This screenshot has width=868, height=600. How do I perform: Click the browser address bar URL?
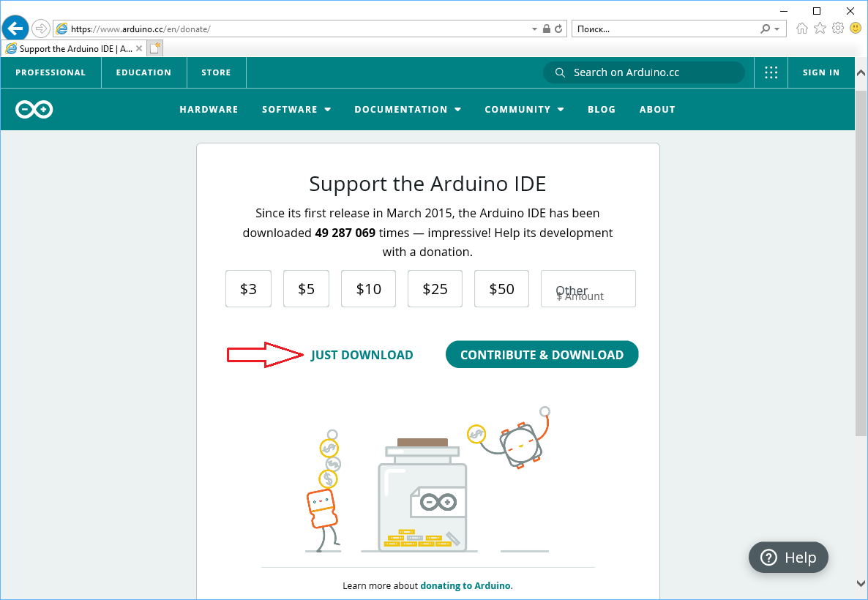coord(141,29)
